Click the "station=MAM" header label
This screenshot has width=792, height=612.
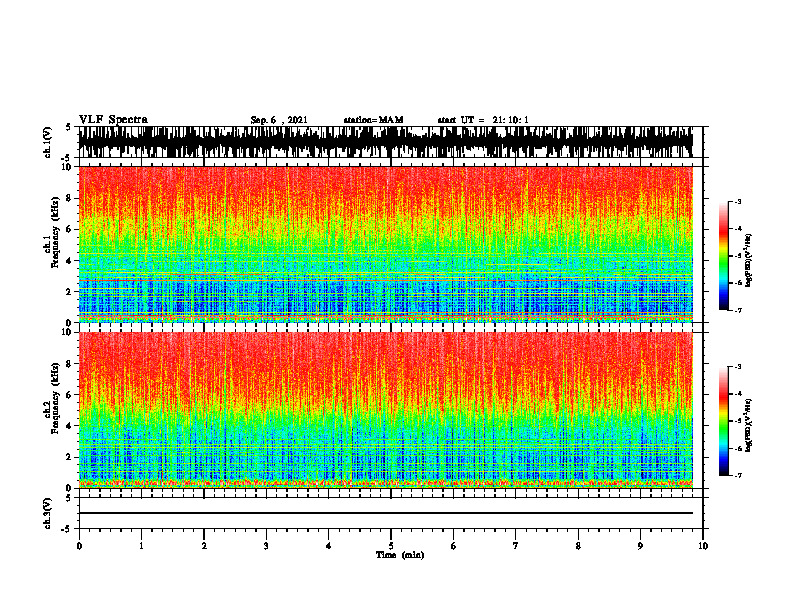[x=373, y=120]
